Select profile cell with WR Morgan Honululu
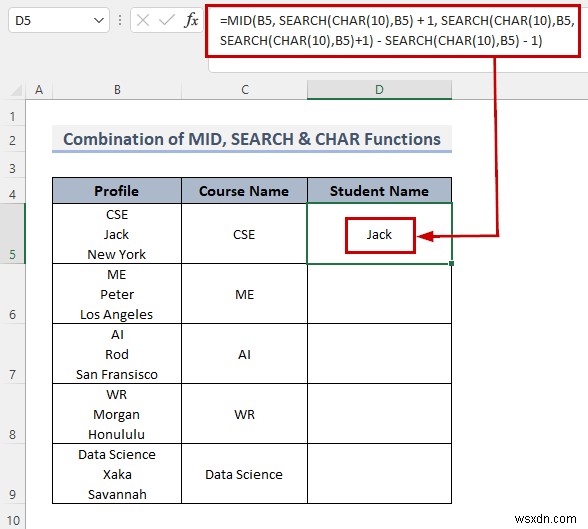 117,414
